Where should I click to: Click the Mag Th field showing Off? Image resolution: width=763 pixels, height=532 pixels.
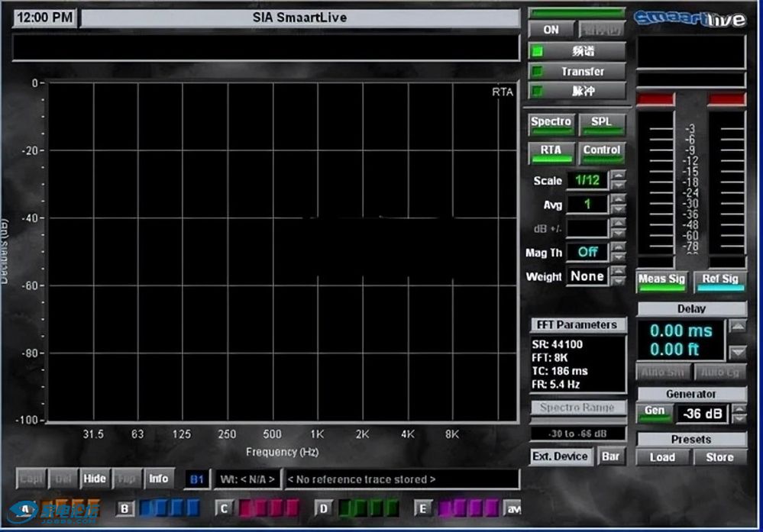(587, 252)
